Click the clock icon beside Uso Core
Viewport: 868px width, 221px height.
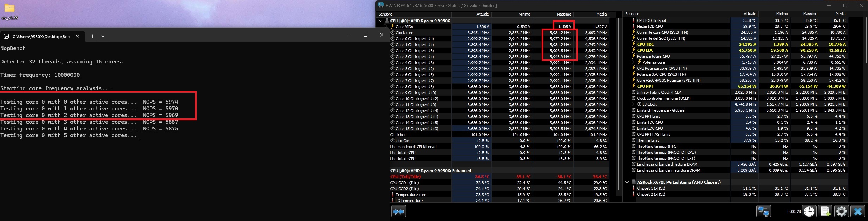[393, 141]
